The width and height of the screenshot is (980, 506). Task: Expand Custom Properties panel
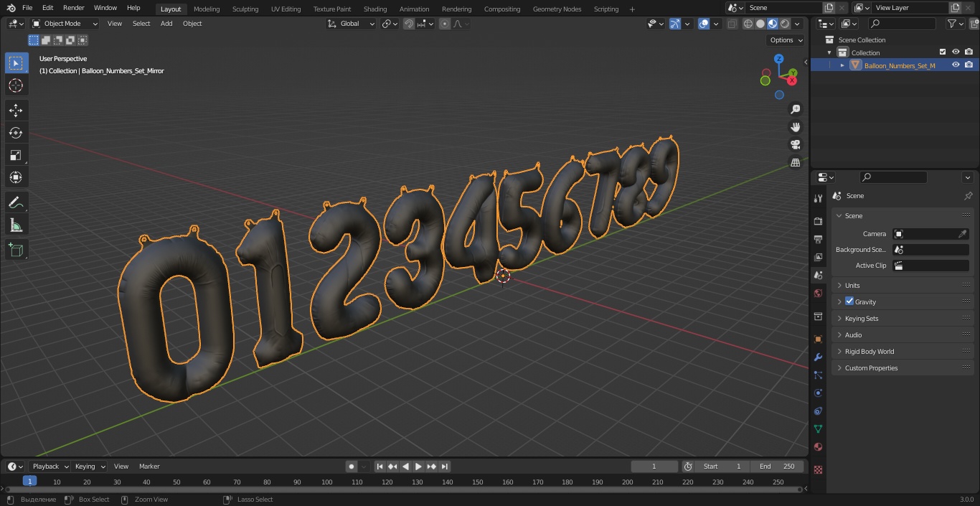pyautogui.click(x=903, y=367)
